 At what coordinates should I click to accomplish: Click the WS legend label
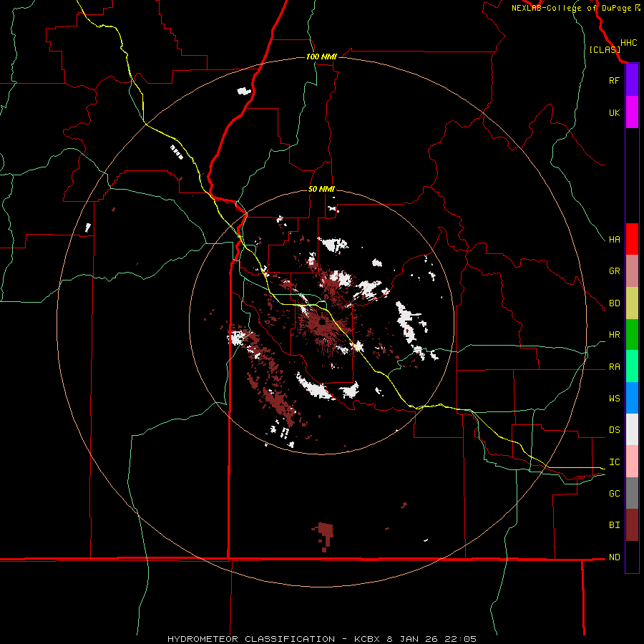click(614, 398)
